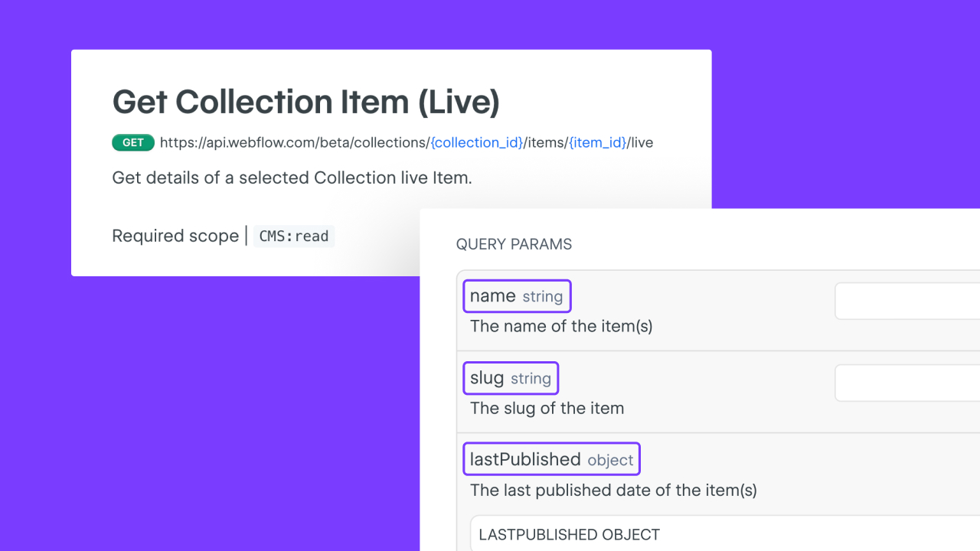Click 'The slug of the item' description
980x551 pixels.
pyautogui.click(x=547, y=408)
